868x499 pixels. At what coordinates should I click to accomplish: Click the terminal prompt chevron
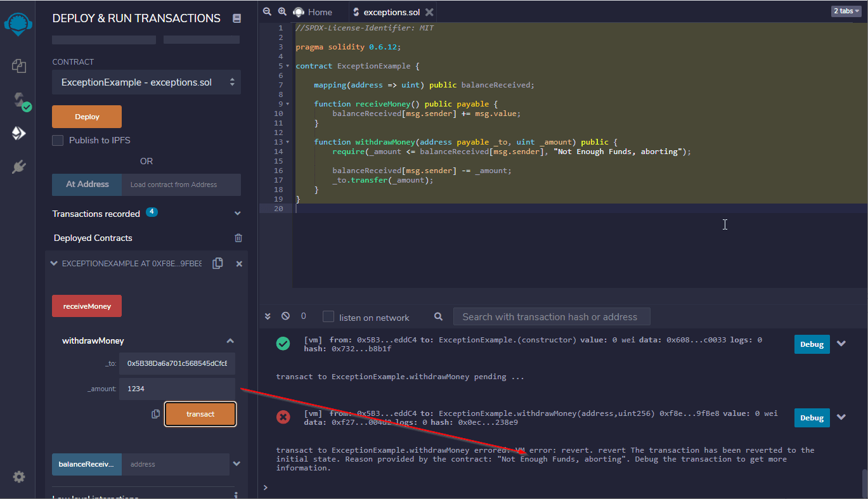(x=266, y=488)
